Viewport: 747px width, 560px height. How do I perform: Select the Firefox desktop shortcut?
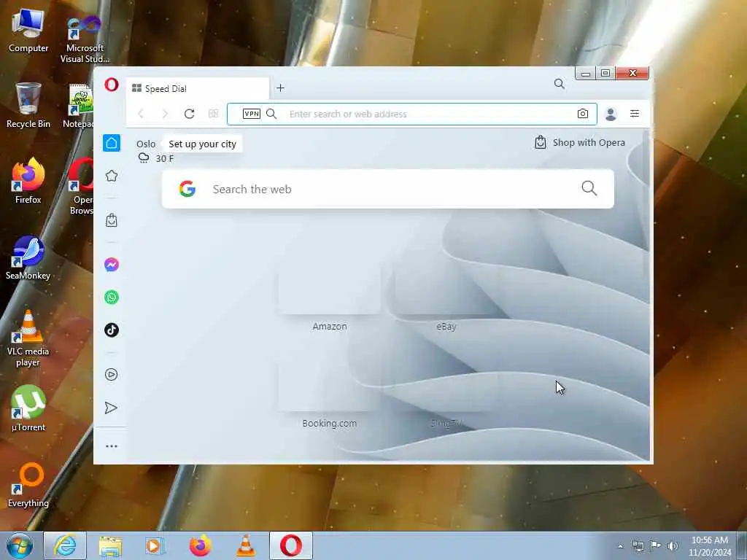(28, 181)
